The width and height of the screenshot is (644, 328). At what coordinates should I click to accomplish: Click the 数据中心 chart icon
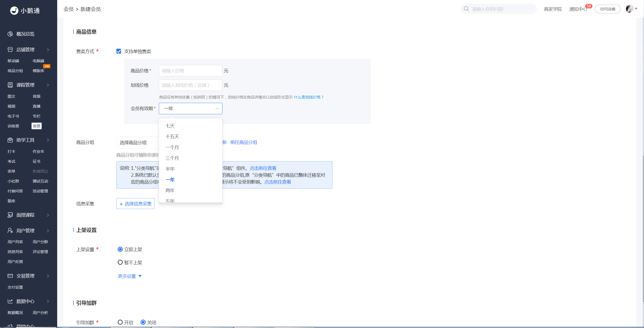point(10,301)
